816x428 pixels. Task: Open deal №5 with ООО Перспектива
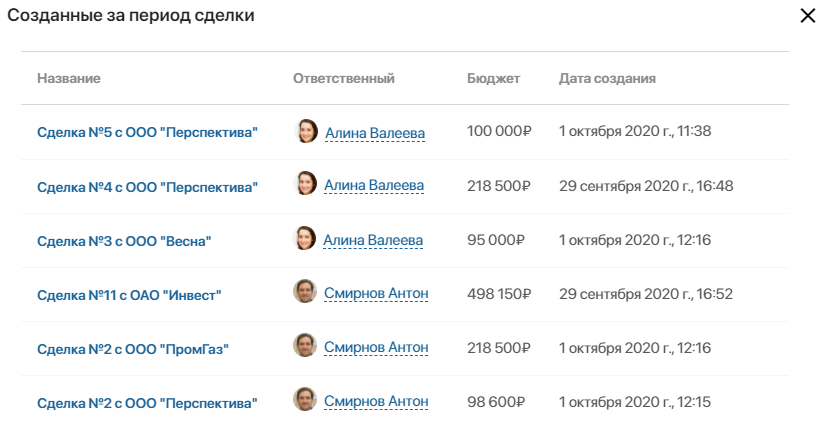tap(147, 132)
